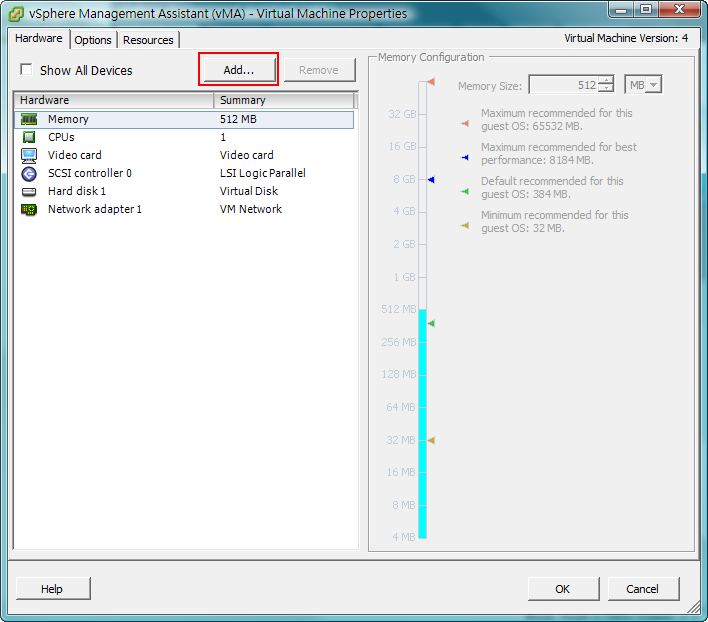Click the Network adapter 1 icon

click(x=29, y=209)
